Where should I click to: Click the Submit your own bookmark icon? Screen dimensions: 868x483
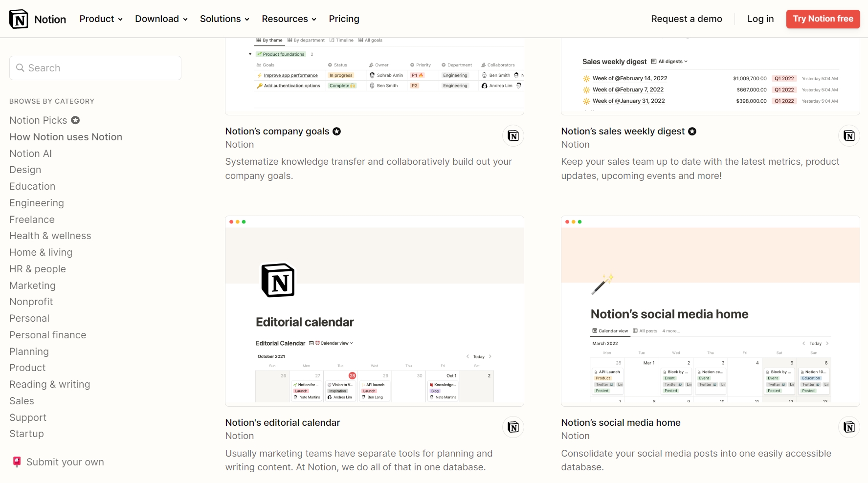click(17, 462)
